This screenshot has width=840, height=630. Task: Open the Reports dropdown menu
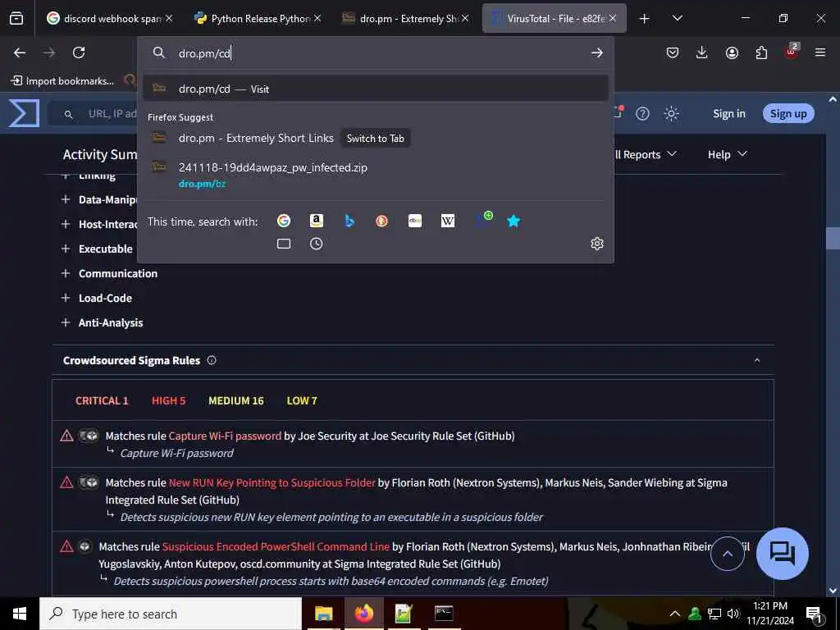coord(646,154)
